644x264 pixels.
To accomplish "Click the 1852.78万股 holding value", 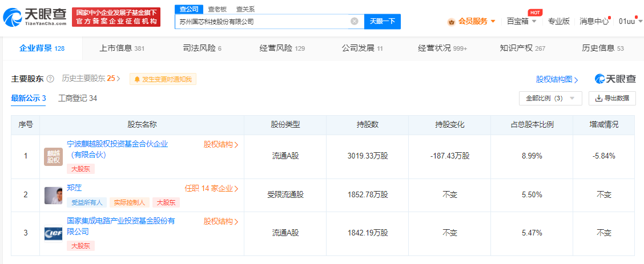I will (x=367, y=194).
